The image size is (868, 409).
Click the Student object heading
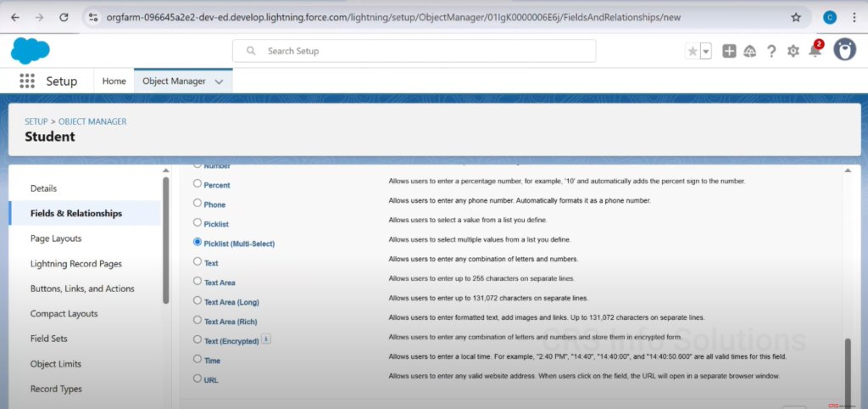click(50, 137)
